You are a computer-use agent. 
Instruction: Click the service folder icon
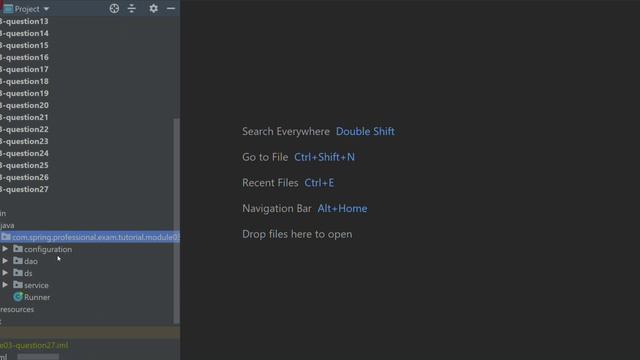click(18, 284)
